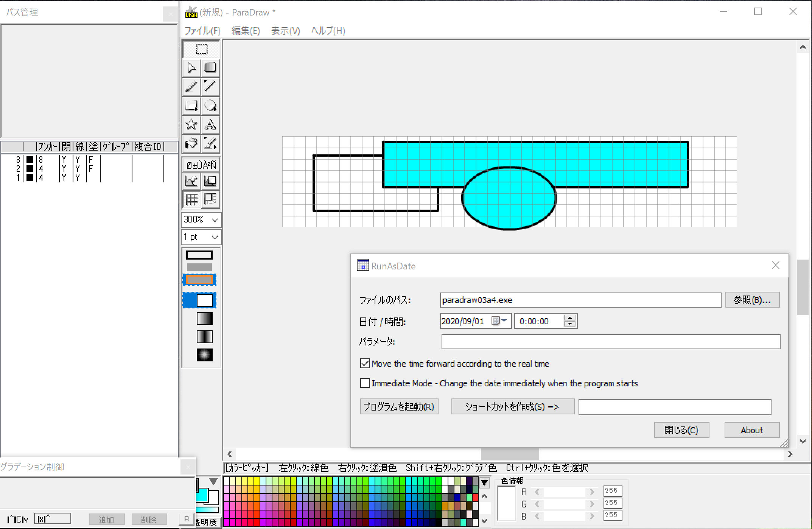The height and width of the screenshot is (529, 812).
Task: Click the パラメータ input field
Action: click(x=610, y=342)
